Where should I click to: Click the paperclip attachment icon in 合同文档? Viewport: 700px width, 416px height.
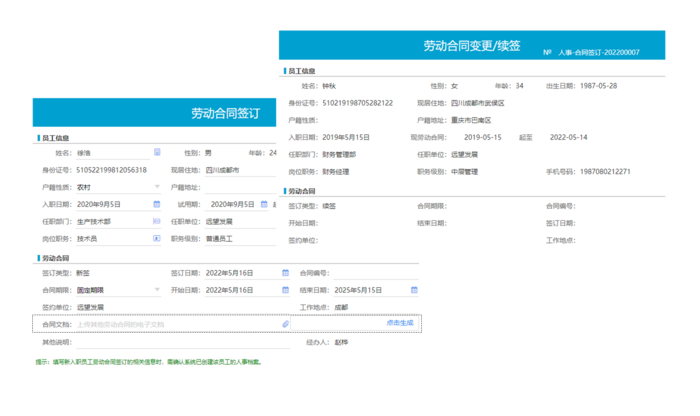click(285, 324)
